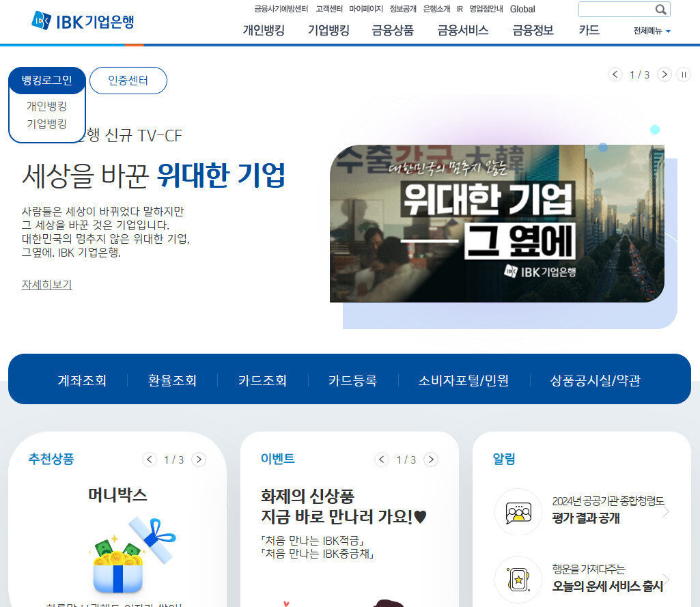This screenshot has height=607, width=700.
Task: Click 자세히보기 link
Action: (x=47, y=284)
